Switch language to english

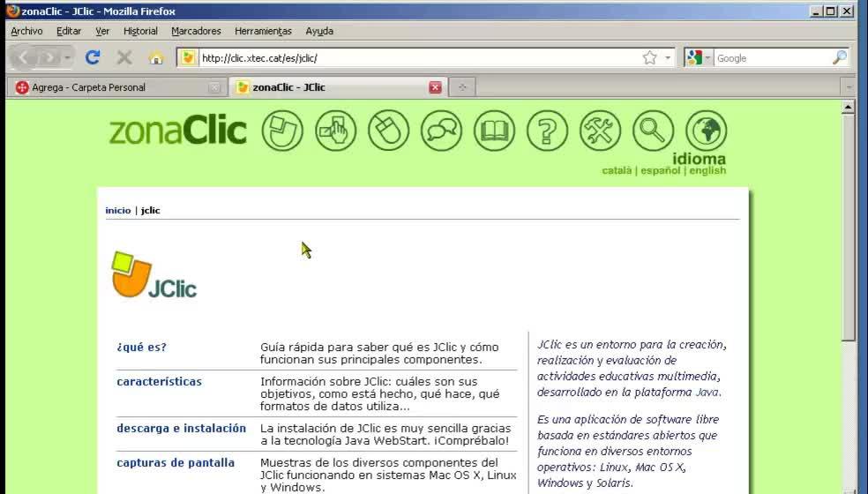(x=707, y=170)
